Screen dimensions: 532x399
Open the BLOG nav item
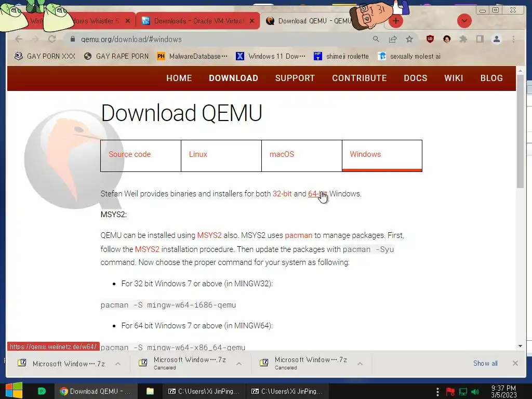point(491,78)
